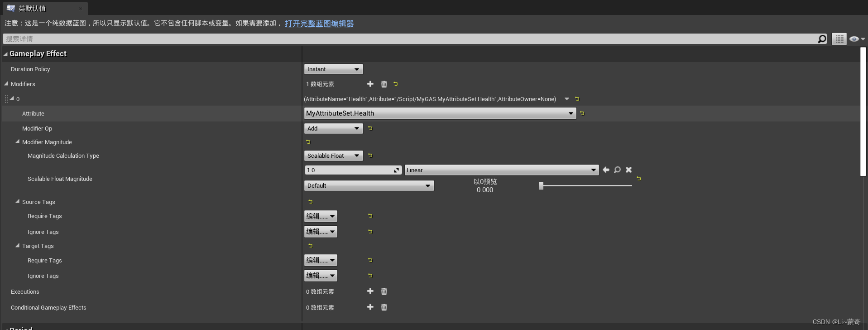This screenshot has width=868, height=330.
Task: Open Source Ignore Tags edit dropdown
Action: click(321, 232)
